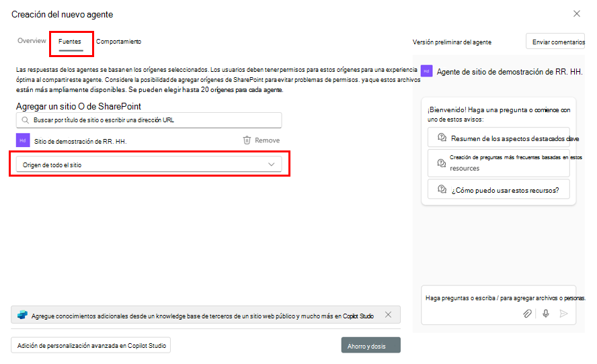This screenshot has height=364, width=597.
Task: Click the trash icon next to Remove
Action: (x=247, y=140)
